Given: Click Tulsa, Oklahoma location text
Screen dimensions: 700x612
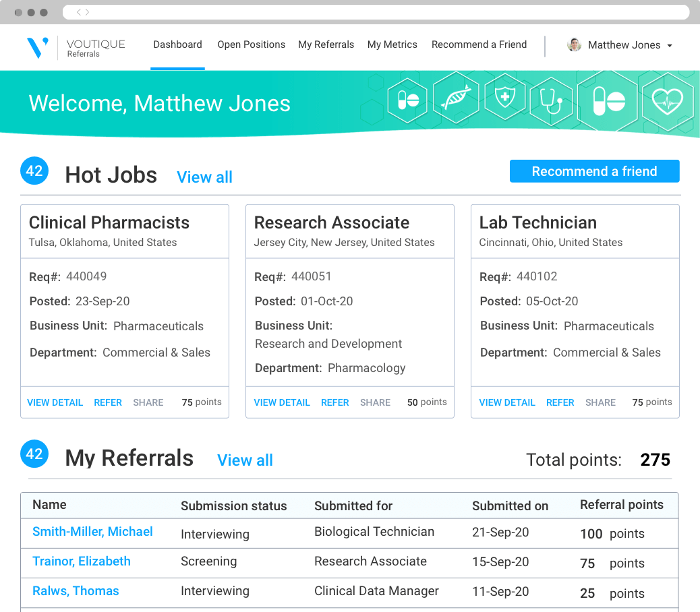Looking at the screenshot, I should pyautogui.click(x=103, y=243).
